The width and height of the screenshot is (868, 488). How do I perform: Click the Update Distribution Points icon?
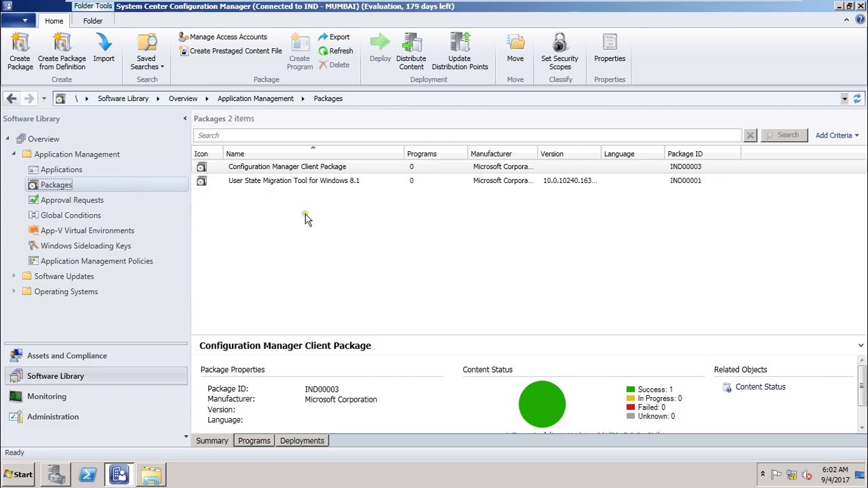click(x=460, y=43)
